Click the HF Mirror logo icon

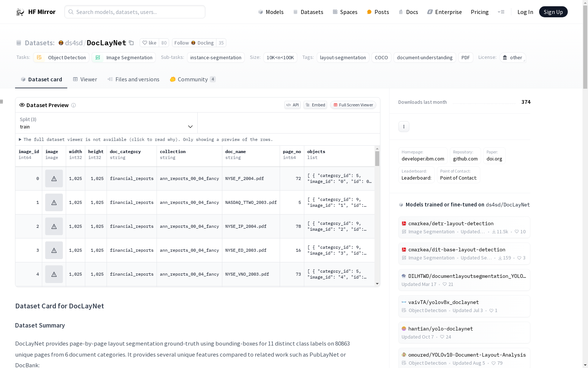(x=20, y=12)
